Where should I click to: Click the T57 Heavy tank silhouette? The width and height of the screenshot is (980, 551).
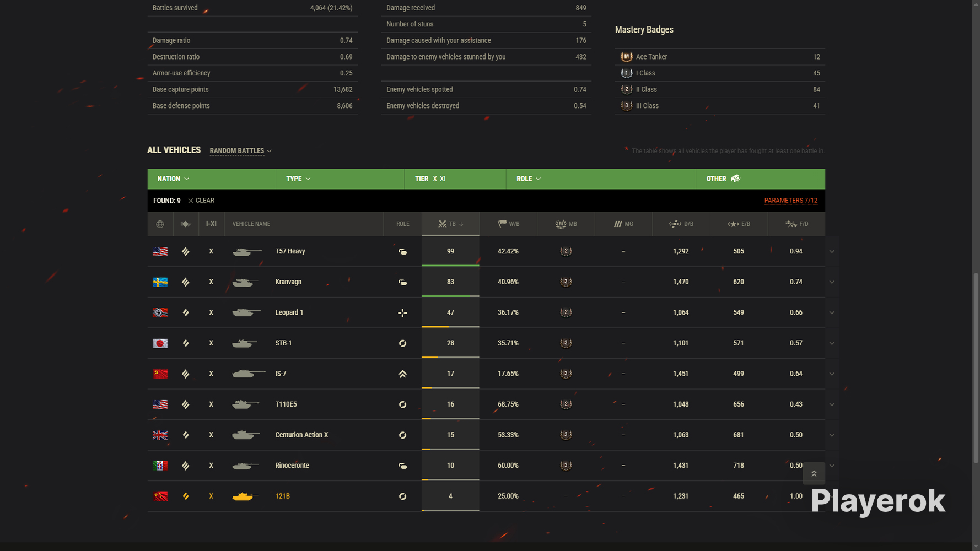(246, 252)
